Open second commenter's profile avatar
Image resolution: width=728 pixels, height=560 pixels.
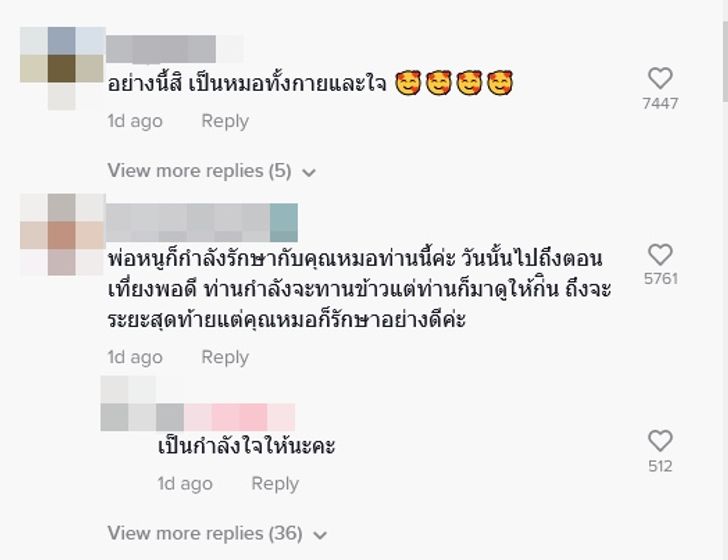pos(62,235)
